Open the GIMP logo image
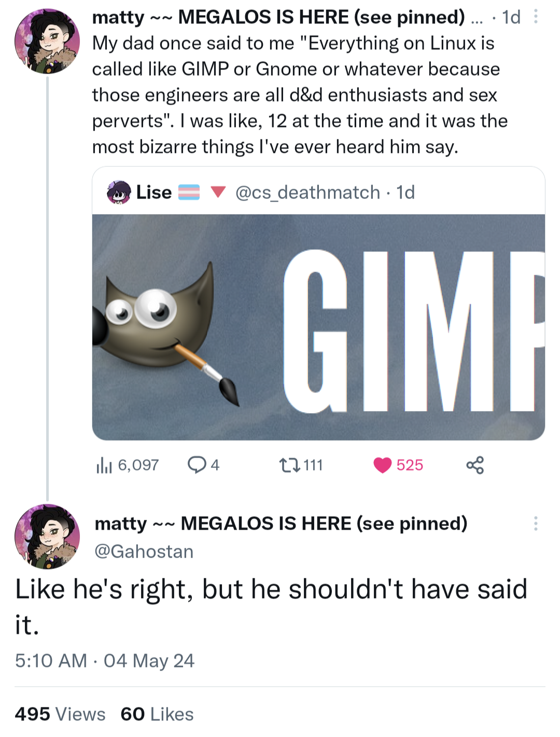The width and height of the screenshot is (560, 737). coord(318,327)
